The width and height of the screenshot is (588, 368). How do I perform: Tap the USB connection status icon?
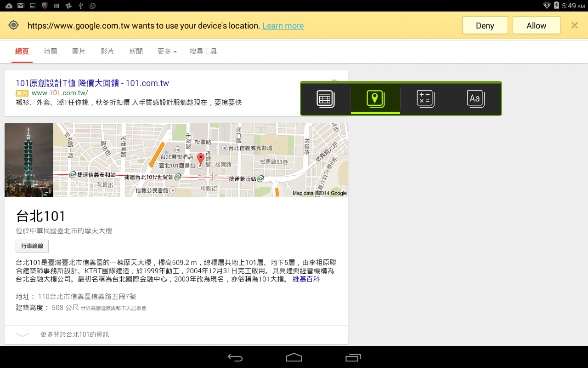(81, 6)
